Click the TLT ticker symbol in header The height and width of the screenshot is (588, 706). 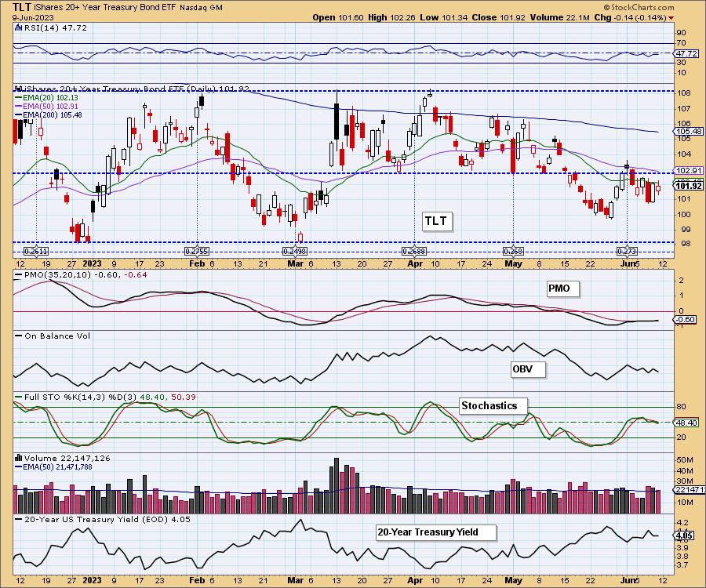[x=22, y=7]
